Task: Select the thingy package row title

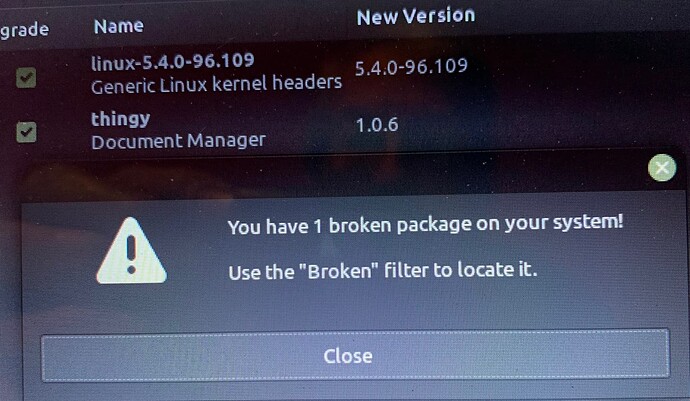Action: (x=121, y=119)
